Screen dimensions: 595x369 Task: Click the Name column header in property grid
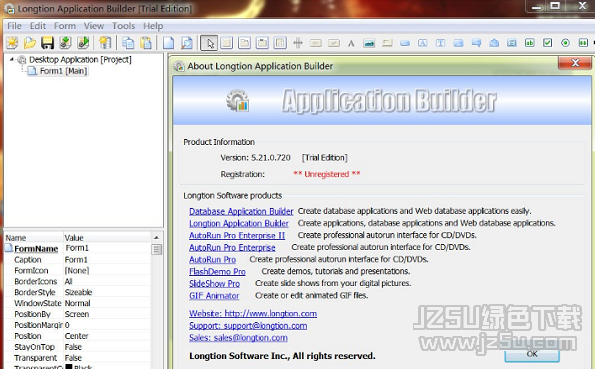tap(33, 238)
